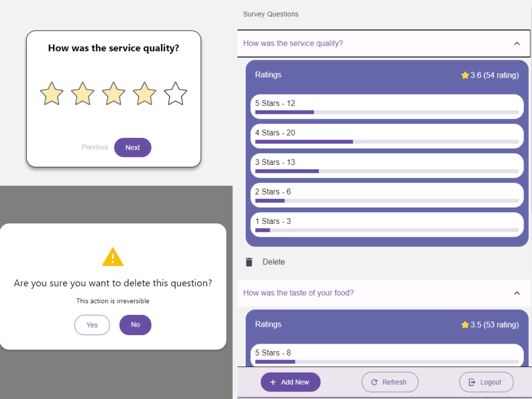Click the warning triangle in the delete dialog

click(112, 257)
